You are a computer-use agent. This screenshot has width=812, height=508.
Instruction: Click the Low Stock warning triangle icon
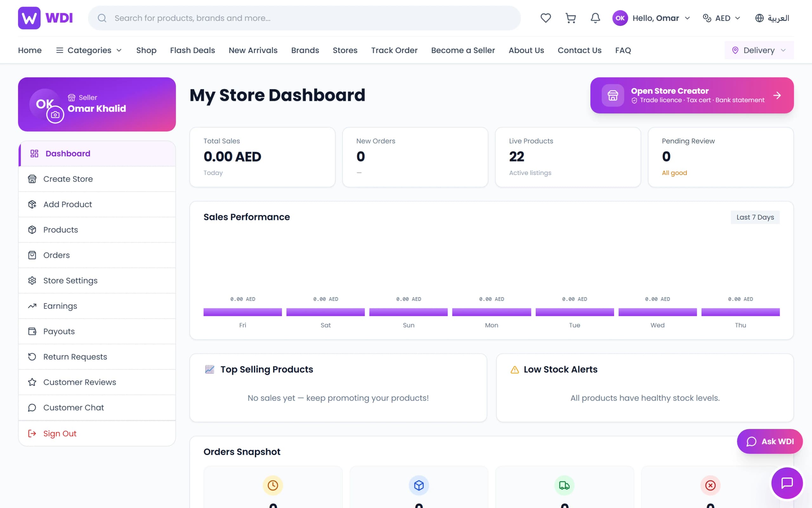pyautogui.click(x=515, y=370)
